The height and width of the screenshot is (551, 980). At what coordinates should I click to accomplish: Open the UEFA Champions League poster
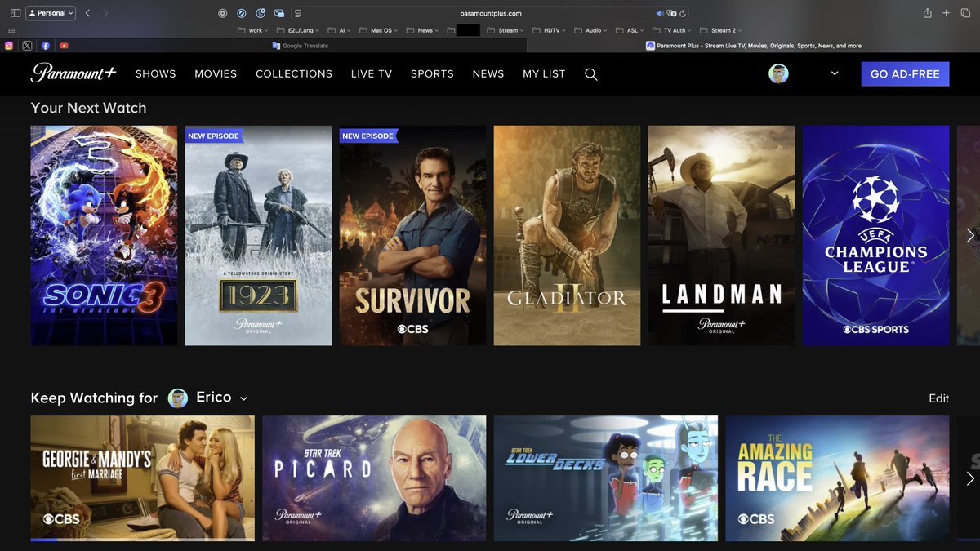(x=875, y=235)
